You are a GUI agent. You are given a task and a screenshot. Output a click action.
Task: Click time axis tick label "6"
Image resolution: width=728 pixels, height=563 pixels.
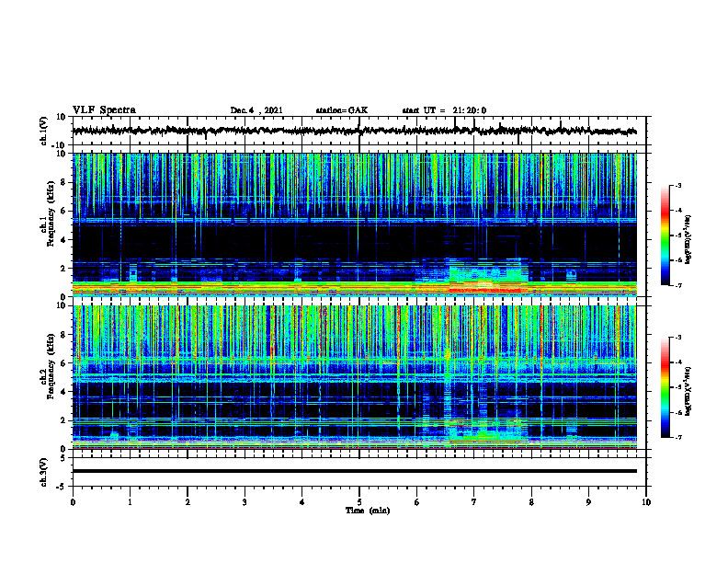click(416, 502)
